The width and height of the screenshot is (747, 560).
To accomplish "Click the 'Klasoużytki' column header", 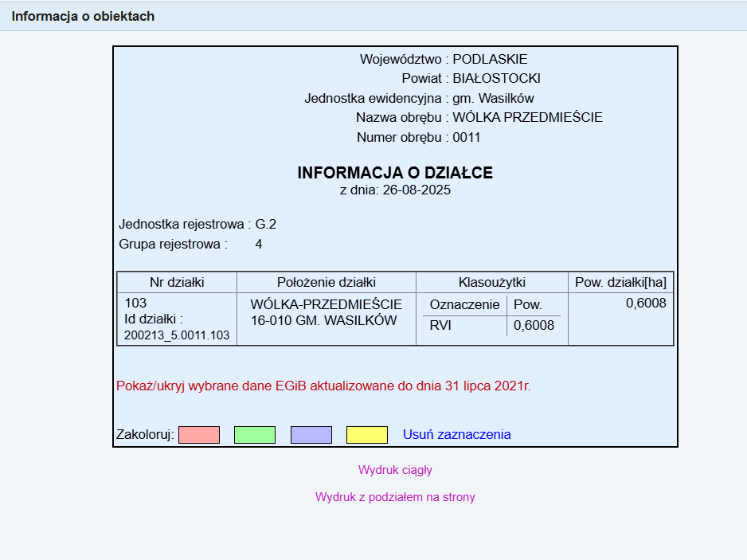I will tap(491, 283).
